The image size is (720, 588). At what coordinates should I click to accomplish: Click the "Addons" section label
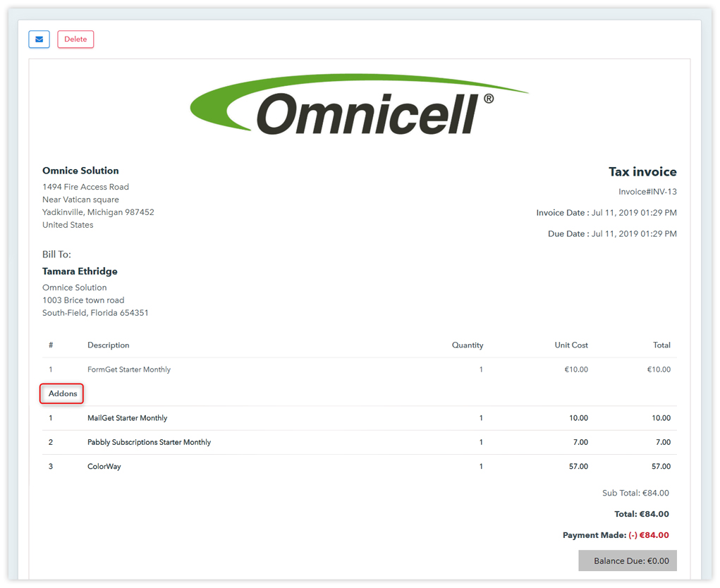click(x=63, y=394)
